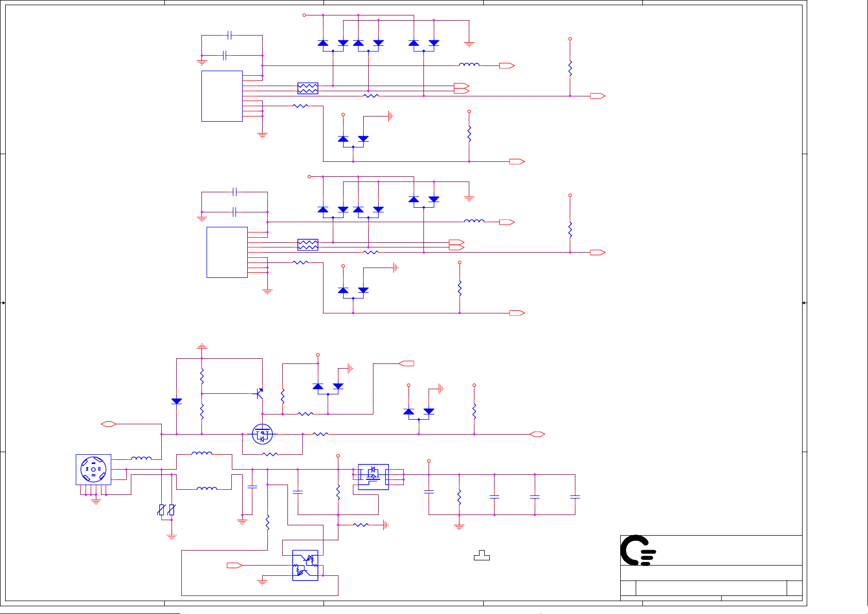
Task: Click the port arrow feeding the optocoupler IC
Action: (x=235, y=566)
